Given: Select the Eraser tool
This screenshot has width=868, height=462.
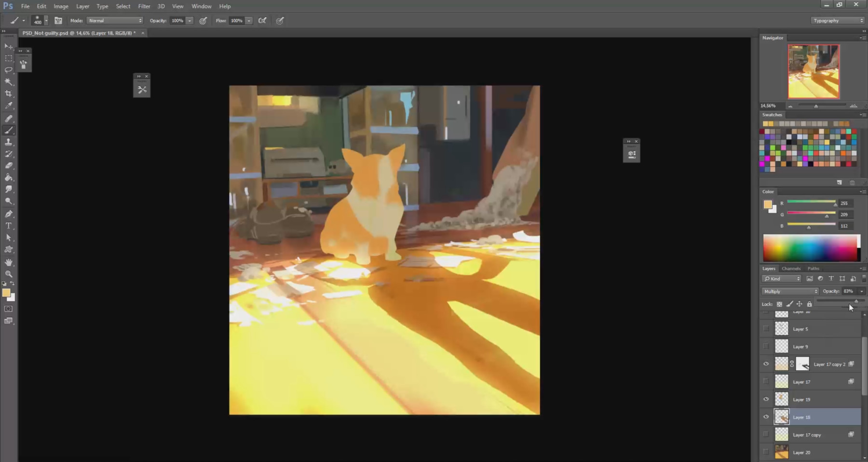Looking at the screenshot, I should pyautogui.click(x=9, y=165).
